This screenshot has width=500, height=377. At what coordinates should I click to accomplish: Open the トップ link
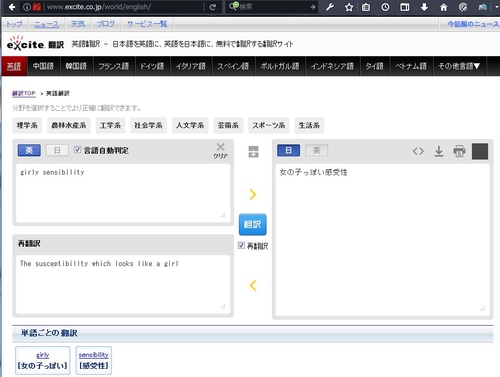tap(14, 24)
